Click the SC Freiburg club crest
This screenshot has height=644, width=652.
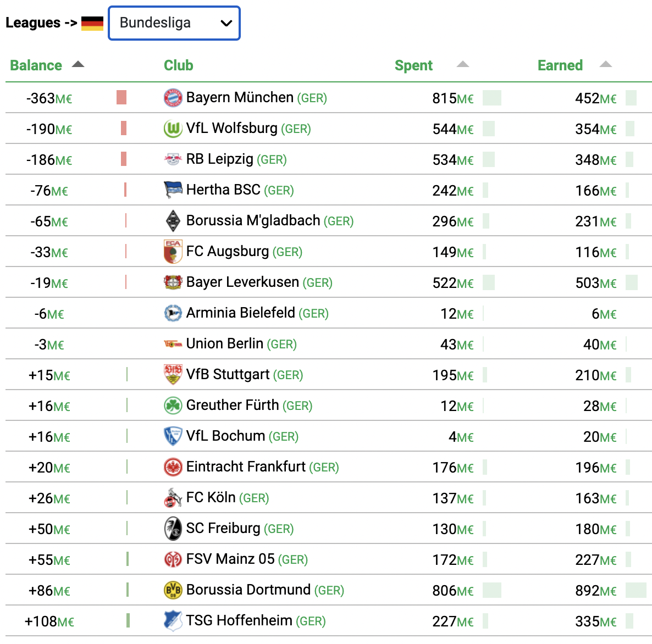[173, 529]
